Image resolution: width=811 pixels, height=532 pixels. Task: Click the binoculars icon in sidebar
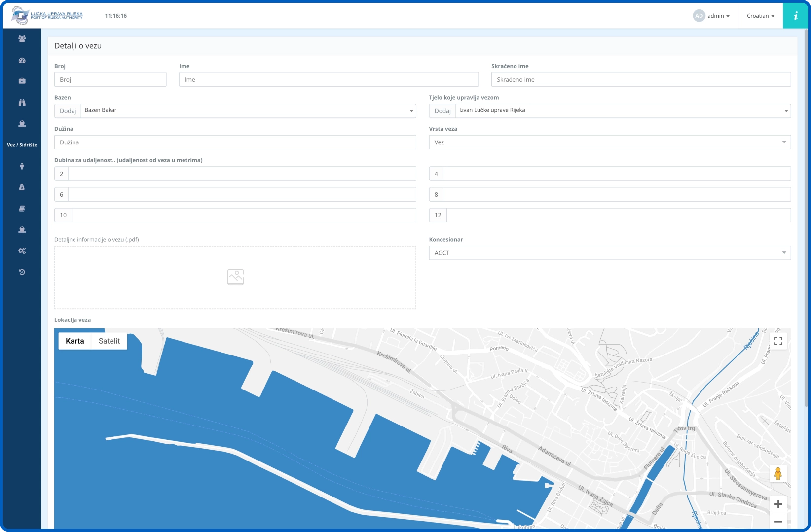(22, 103)
